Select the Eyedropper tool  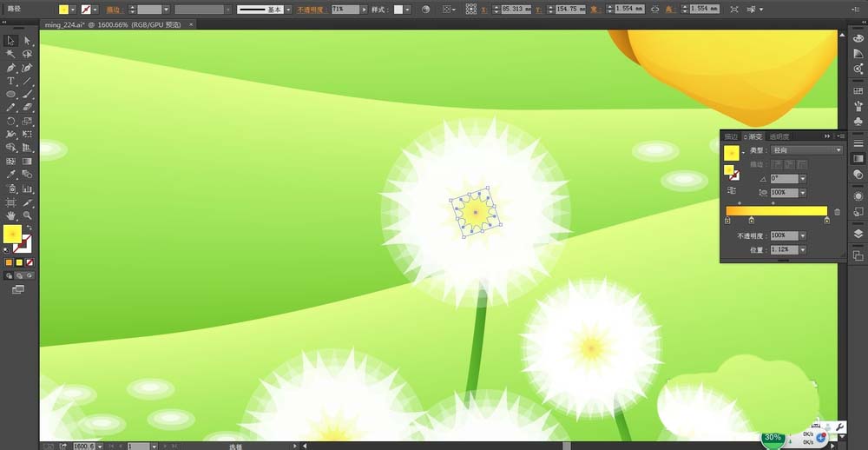(10, 175)
